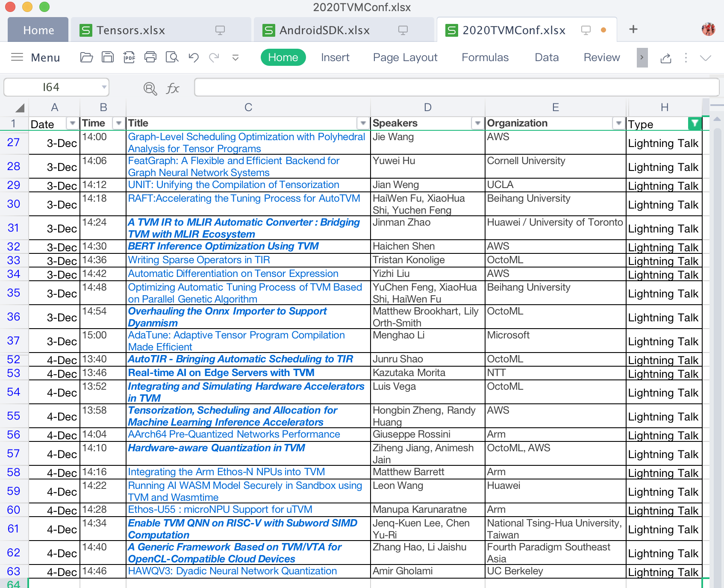This screenshot has width=724, height=588.
Task: Open file folder icon in toolbar
Action: coord(86,57)
